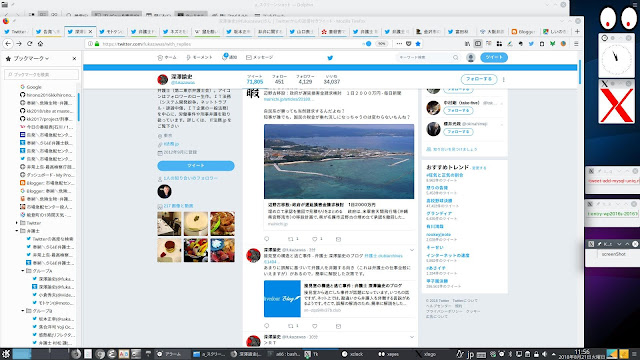The height and width of the screenshot is (360, 640).
Task: Open Twitterの高度な検索 bookmark
Action: point(50,239)
